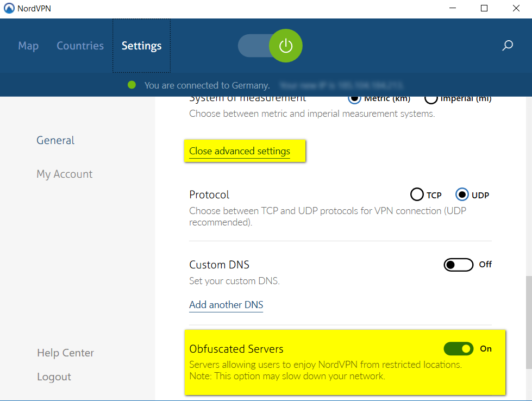The image size is (532, 401).
Task: Open the Map tab
Action: pos(28,46)
